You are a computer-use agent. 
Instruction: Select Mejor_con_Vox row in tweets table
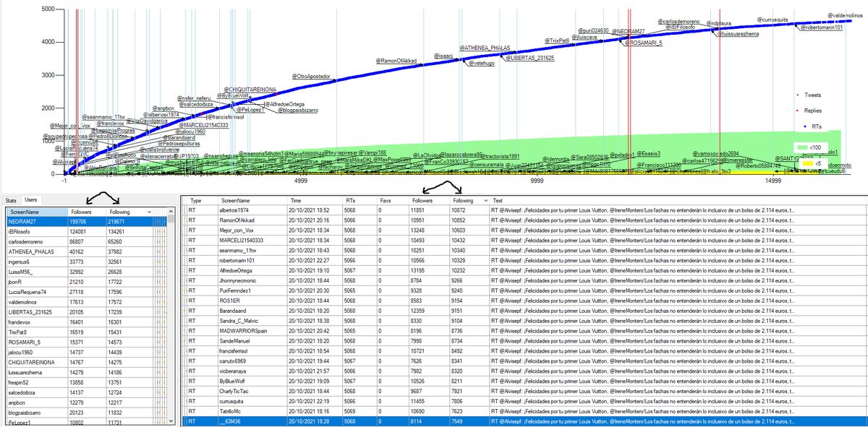[526, 229]
